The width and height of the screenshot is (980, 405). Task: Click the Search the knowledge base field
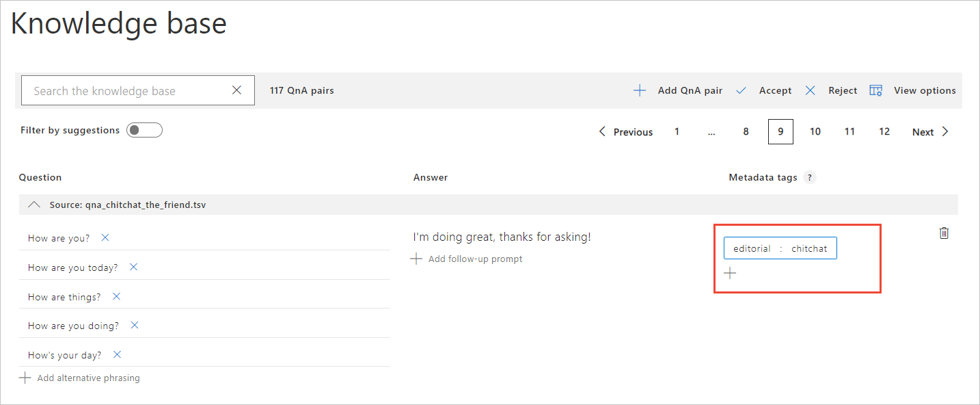pos(126,90)
